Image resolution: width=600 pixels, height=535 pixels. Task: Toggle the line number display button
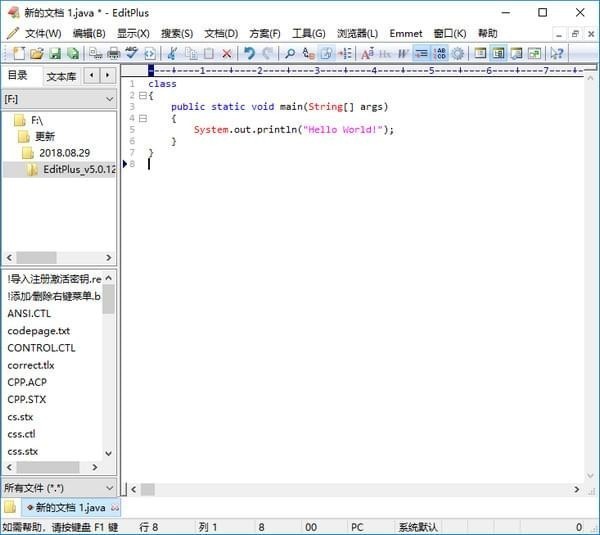tap(439, 53)
